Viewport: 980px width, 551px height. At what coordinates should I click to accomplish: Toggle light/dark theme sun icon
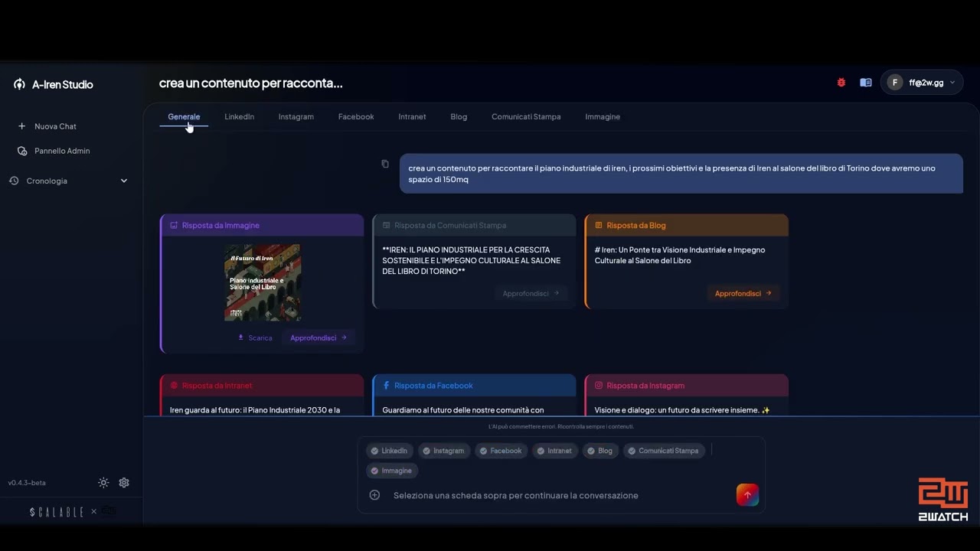pyautogui.click(x=103, y=483)
